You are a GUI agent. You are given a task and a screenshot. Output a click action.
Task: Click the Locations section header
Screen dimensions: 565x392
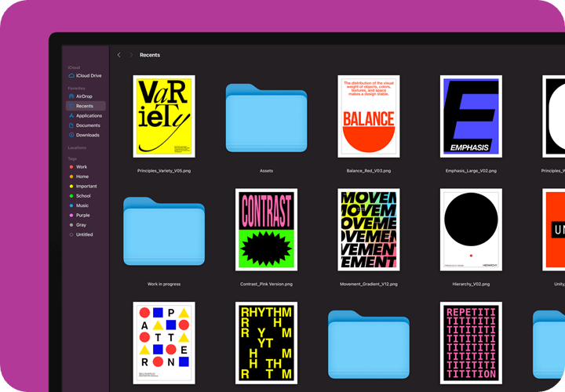pyautogui.click(x=77, y=147)
